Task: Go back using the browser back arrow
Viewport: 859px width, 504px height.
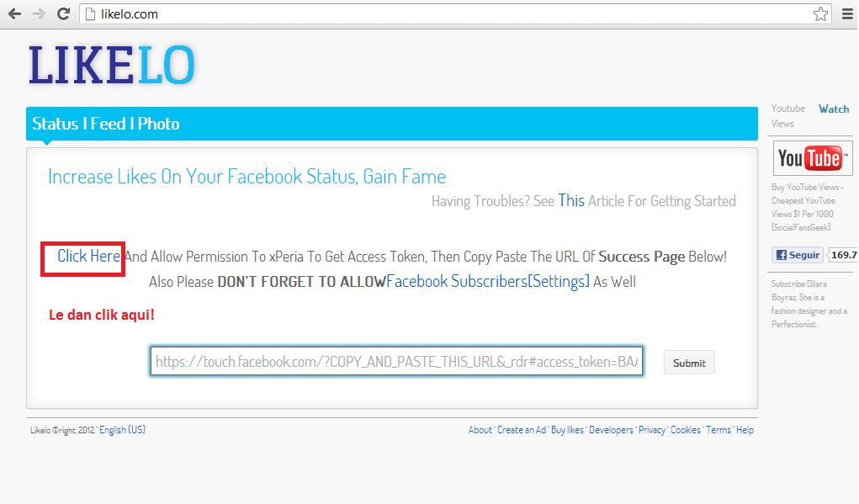Action: click(15, 13)
